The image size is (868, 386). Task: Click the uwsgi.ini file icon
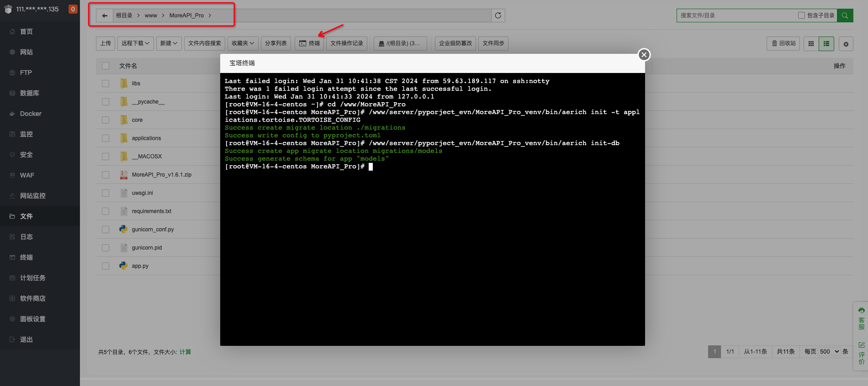(x=124, y=193)
